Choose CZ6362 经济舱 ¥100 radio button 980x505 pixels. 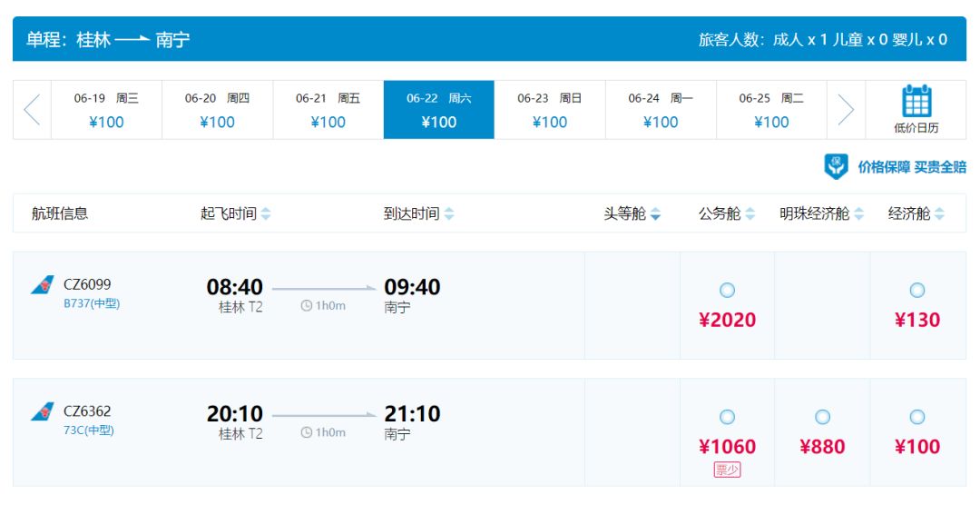[x=916, y=417]
